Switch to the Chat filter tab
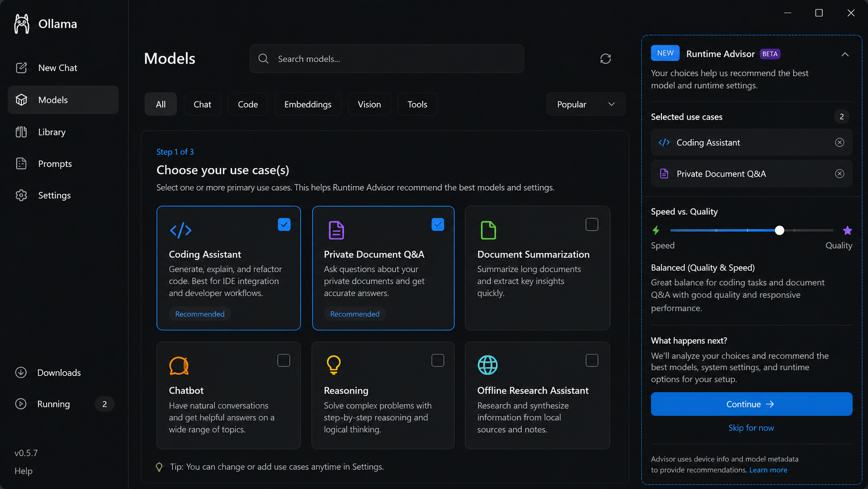The height and width of the screenshot is (489, 868). click(202, 104)
